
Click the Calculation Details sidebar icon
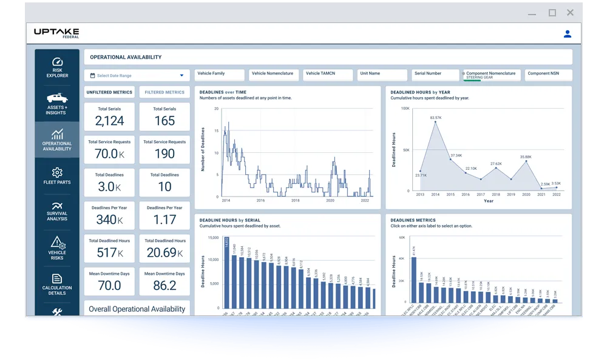pyautogui.click(x=56, y=285)
